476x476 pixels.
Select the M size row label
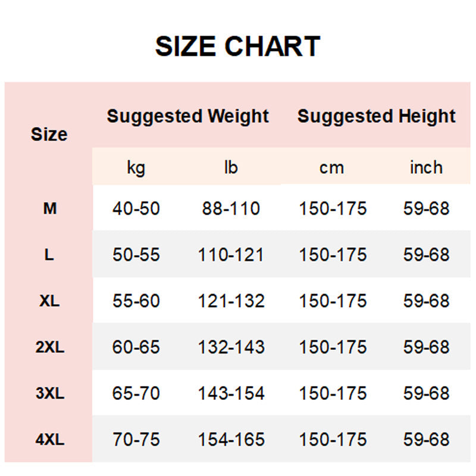coord(50,209)
